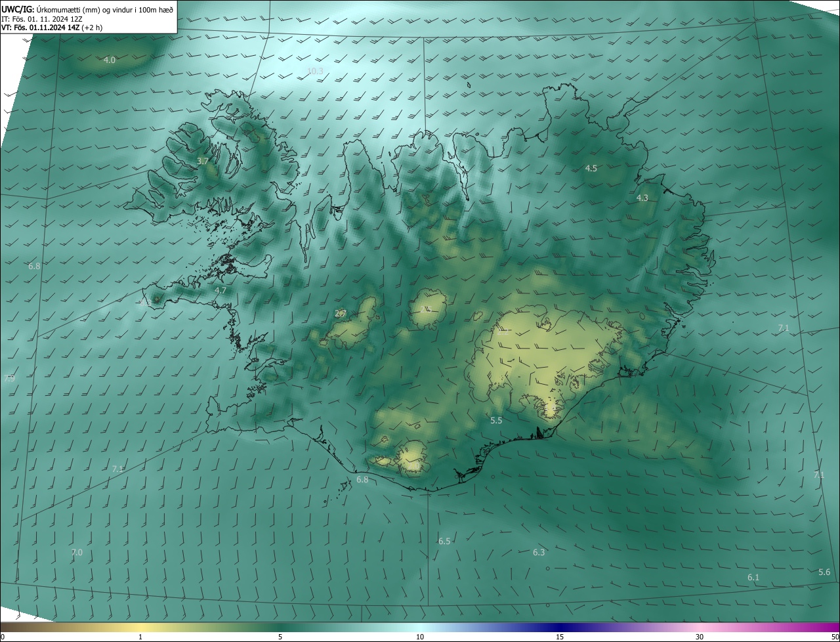
Task: Click the initial time line "IT: Fös. 01. 11. 2024 12Z"
Action: click(x=43, y=18)
